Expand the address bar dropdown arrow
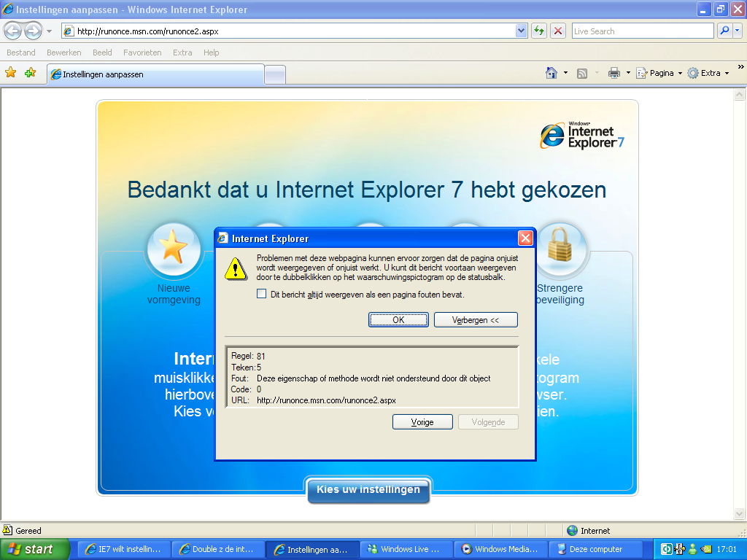747x560 pixels. tap(521, 31)
